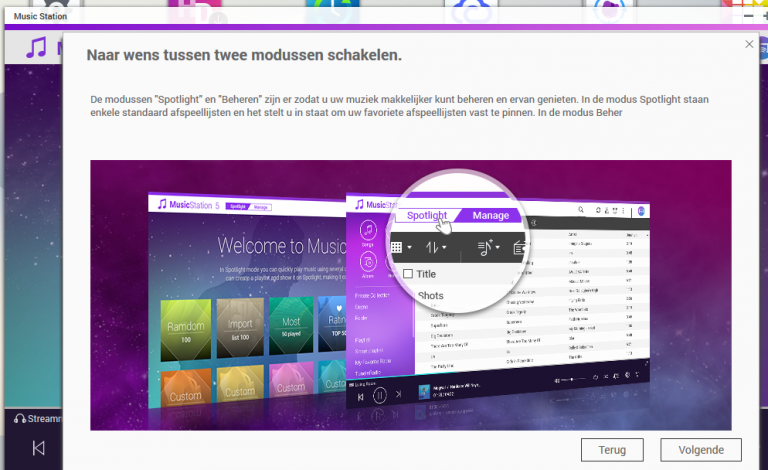This screenshot has width=768, height=470.
Task: Select the Manage tab in magnified view
Action: (491, 215)
